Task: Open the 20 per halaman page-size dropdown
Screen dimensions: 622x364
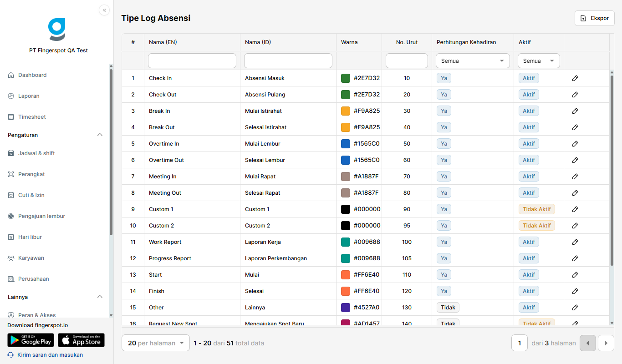Action: [156, 343]
